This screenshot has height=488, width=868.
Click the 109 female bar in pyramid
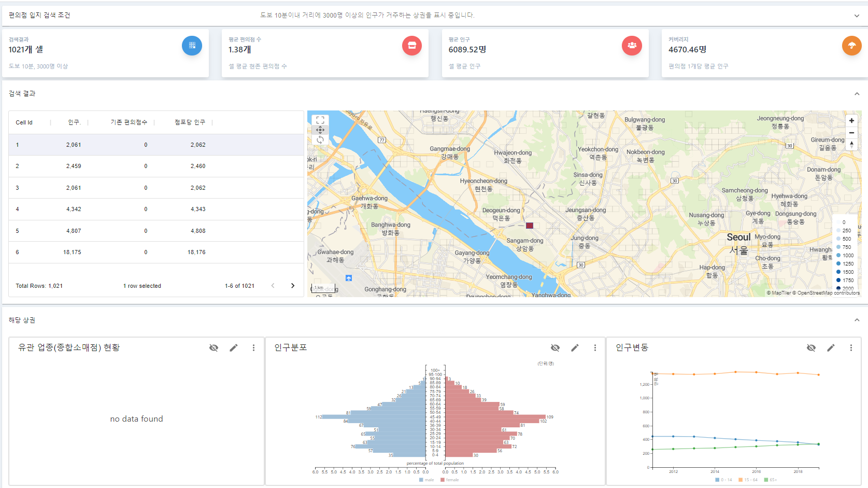tap(495, 417)
